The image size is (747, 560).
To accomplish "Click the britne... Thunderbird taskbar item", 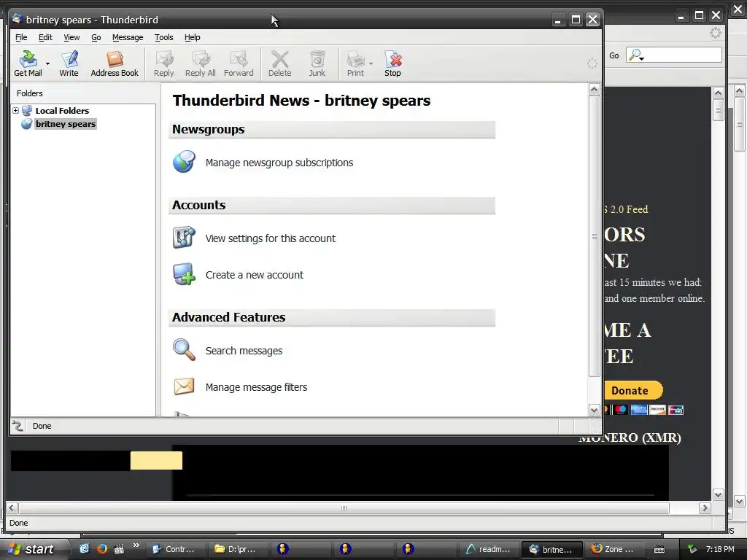I will (551, 550).
